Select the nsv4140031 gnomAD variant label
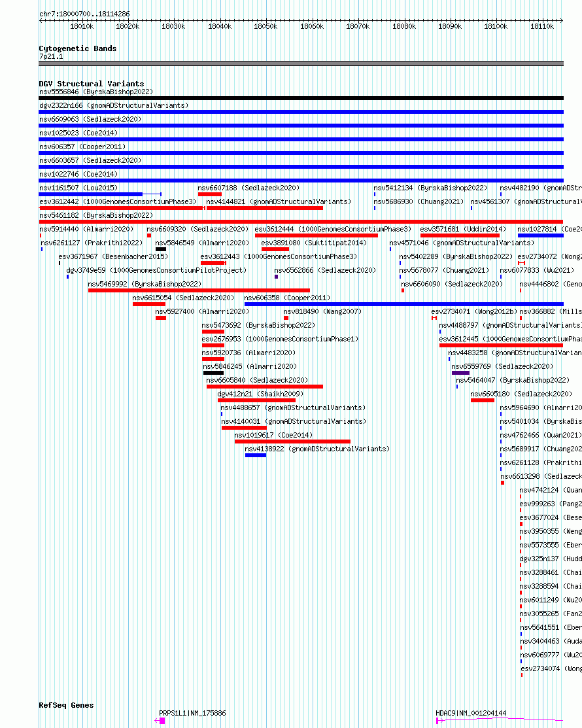 [294, 422]
